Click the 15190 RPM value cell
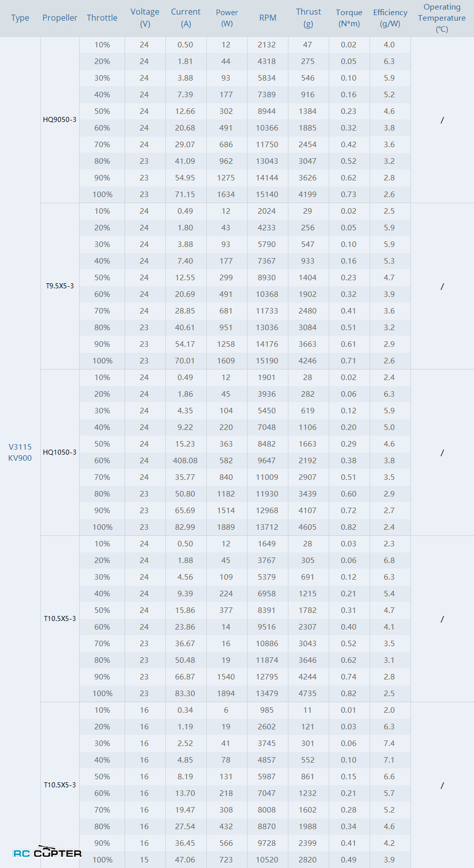 pyautogui.click(x=267, y=361)
